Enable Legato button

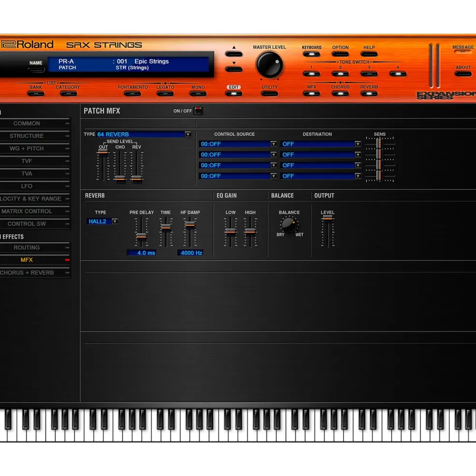165,94
